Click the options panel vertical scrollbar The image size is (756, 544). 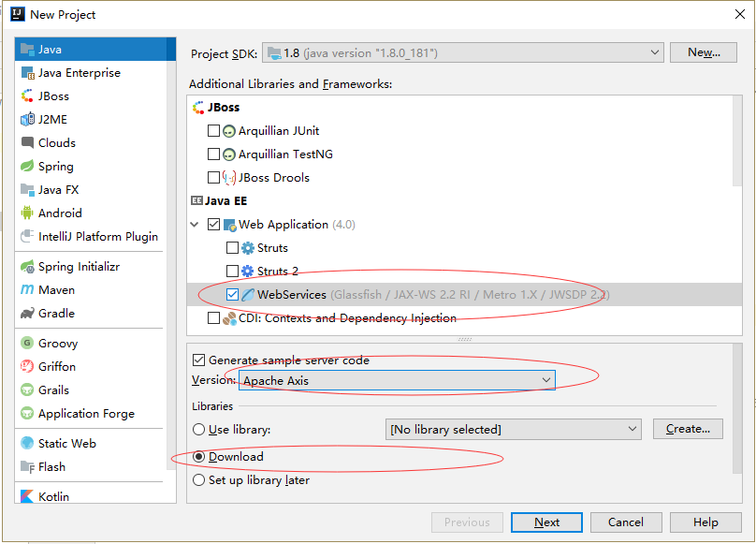736,408
